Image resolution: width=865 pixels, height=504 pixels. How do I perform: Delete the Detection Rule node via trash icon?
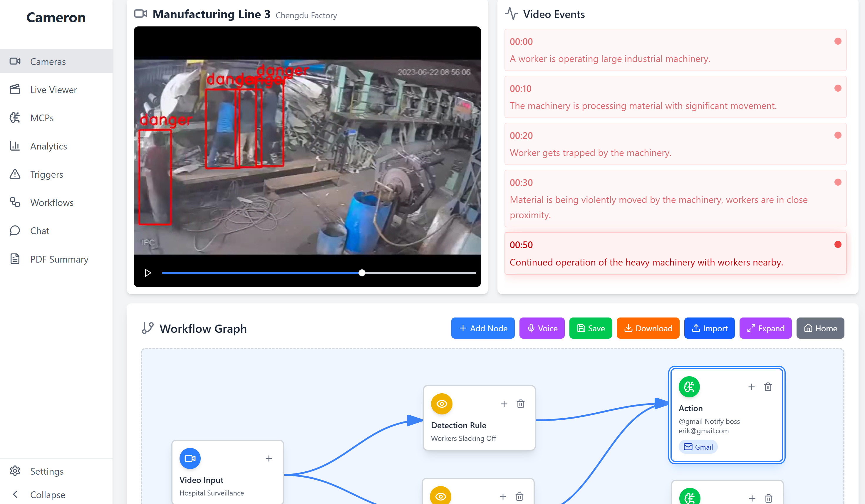pos(520,404)
